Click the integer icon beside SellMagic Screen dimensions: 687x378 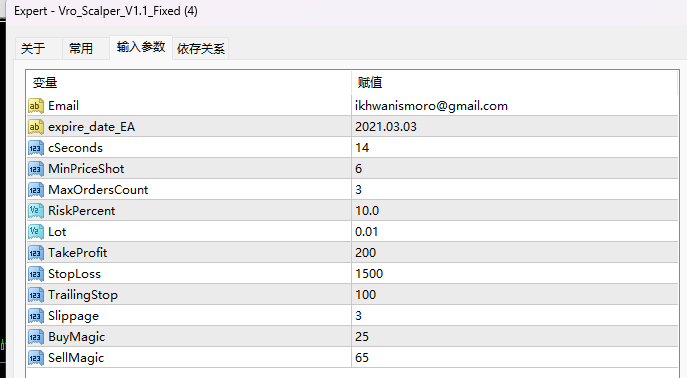click(x=35, y=358)
